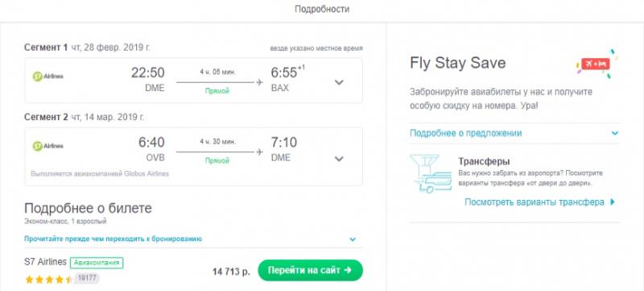644x291 pixels.
Task: Click the S7 Airlines logo in Segment 2
Action: [x=47, y=146]
